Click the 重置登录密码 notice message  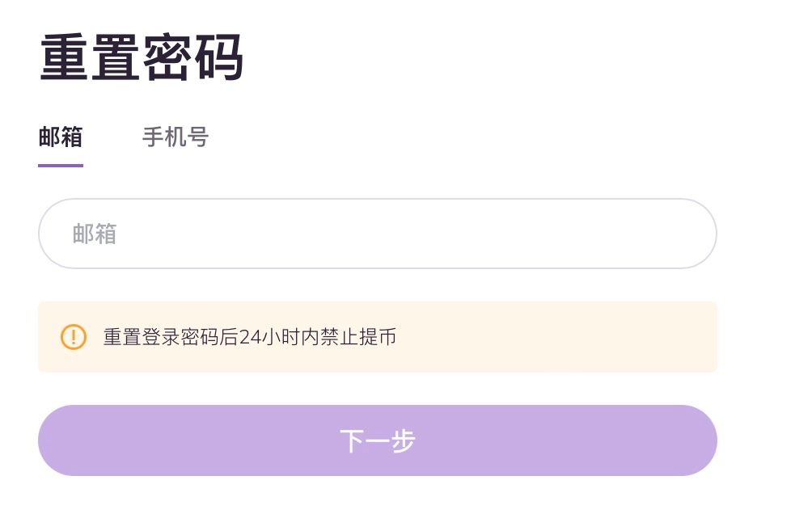249,337
